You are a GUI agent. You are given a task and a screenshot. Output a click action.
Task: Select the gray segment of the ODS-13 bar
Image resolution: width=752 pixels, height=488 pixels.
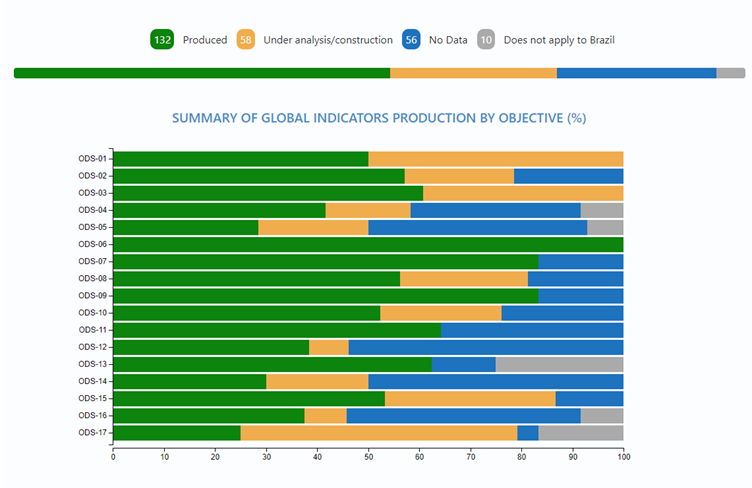[559, 364]
